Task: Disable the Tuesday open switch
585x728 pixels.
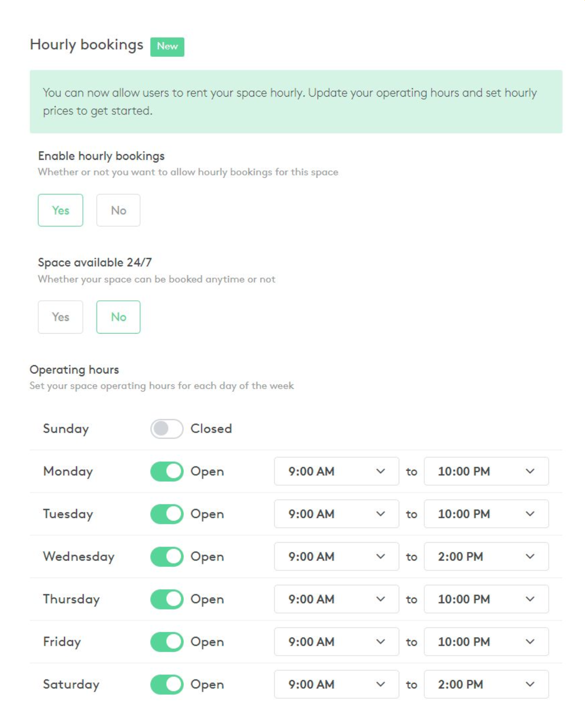Action: [167, 514]
